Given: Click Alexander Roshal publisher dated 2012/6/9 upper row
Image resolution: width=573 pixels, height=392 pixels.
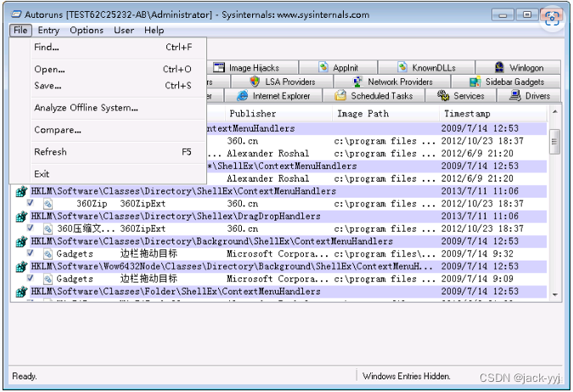Looking at the screenshot, I should (x=268, y=154).
